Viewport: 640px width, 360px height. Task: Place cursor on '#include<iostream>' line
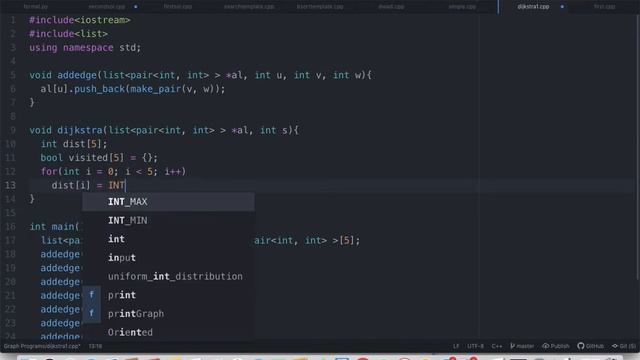pyautogui.click(x=80, y=20)
